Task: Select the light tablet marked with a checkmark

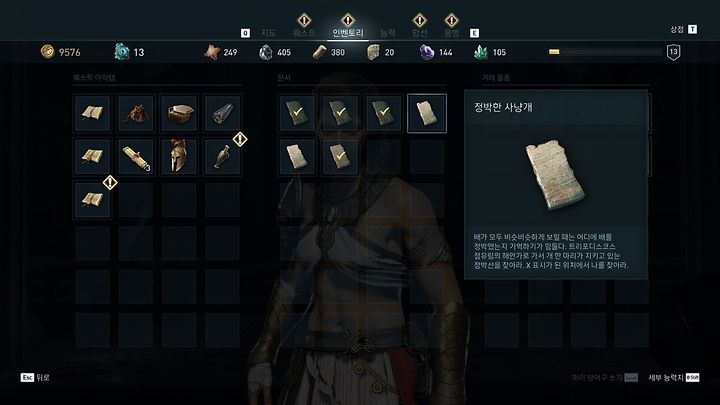Action: [x=340, y=157]
